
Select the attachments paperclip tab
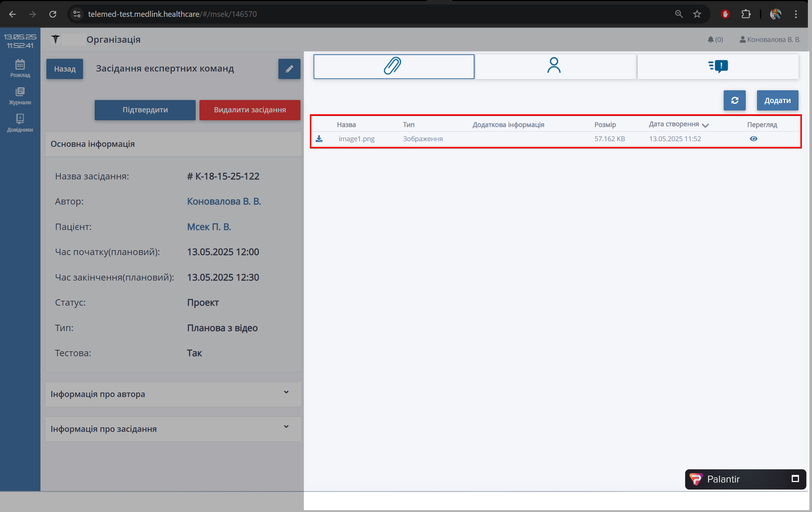[393, 66]
